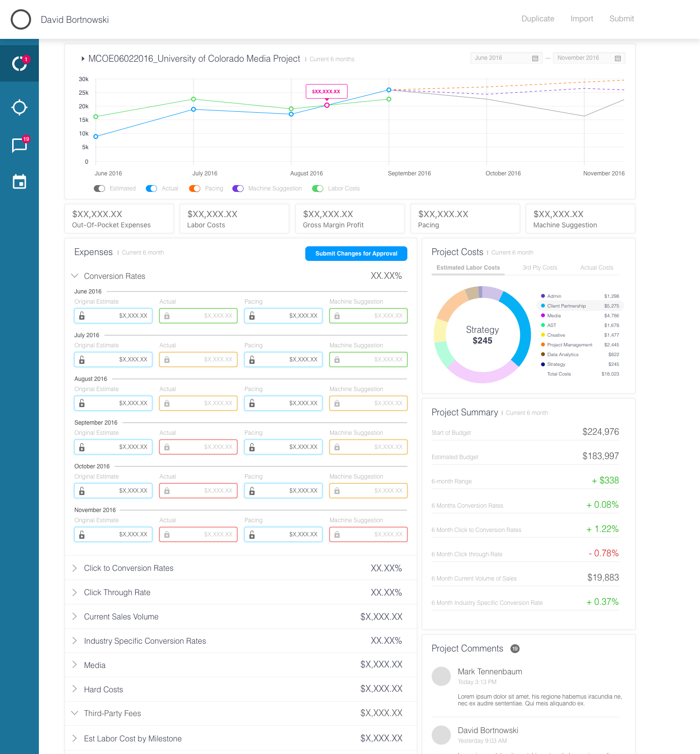Open the Labor Costs summary card
This screenshot has height=754, width=700.
tap(234, 219)
